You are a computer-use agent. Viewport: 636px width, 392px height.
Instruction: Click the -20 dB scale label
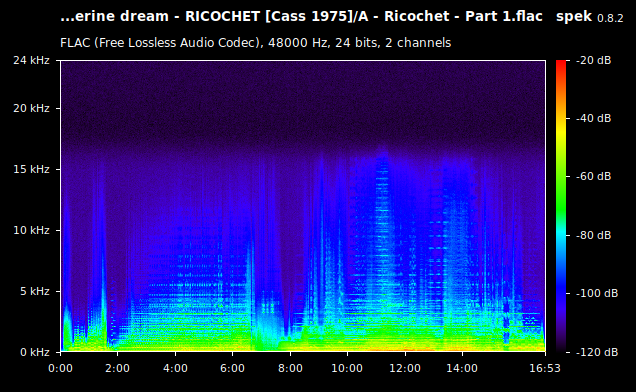pyautogui.click(x=593, y=60)
